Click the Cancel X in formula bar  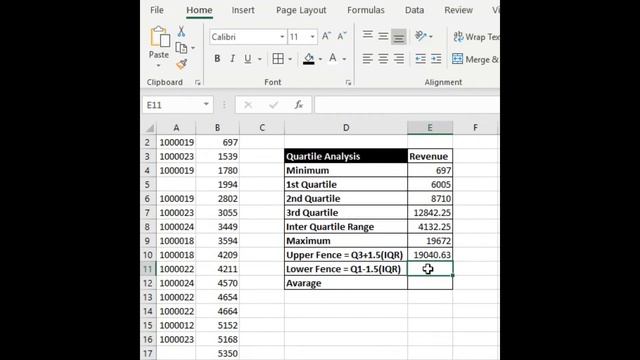click(x=248, y=105)
